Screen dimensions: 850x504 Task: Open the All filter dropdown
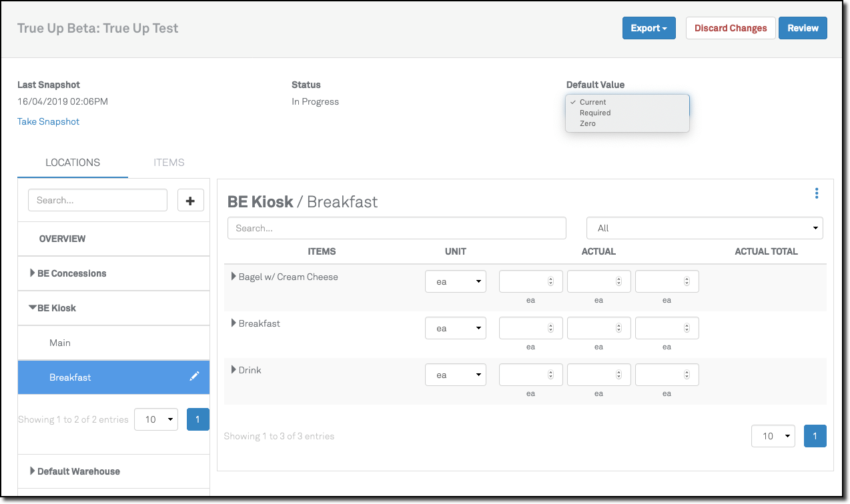pos(704,228)
